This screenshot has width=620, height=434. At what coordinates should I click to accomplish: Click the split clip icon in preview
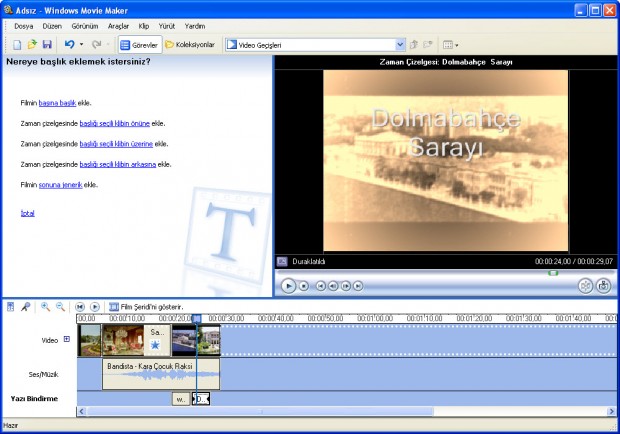click(585, 285)
